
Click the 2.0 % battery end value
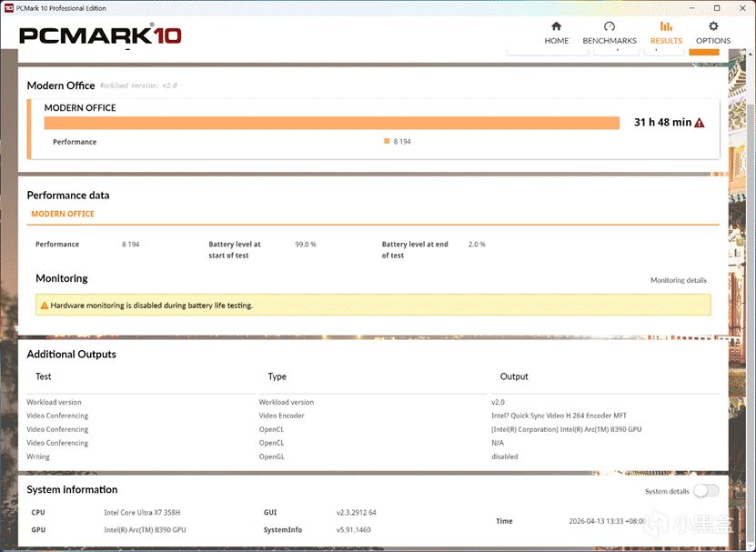pyautogui.click(x=477, y=245)
